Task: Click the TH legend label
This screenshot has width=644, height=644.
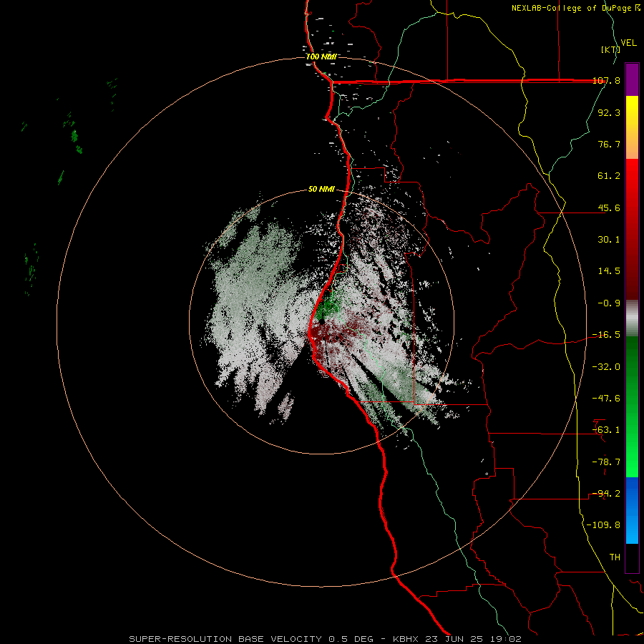Action: point(615,557)
